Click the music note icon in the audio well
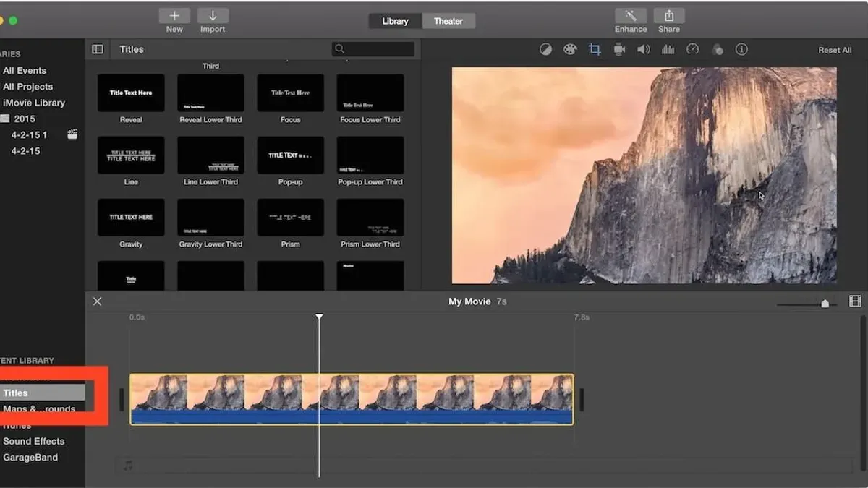The height and width of the screenshot is (488, 868). (128, 466)
